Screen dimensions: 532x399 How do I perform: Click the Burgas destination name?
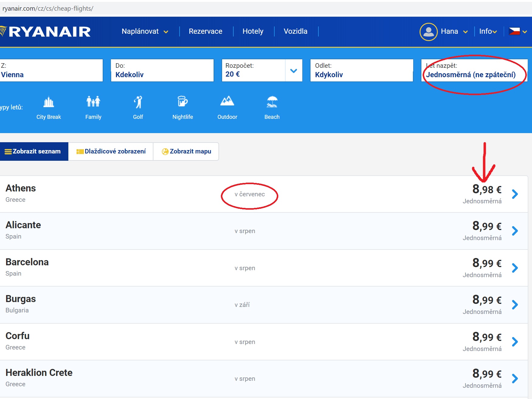pyautogui.click(x=21, y=299)
